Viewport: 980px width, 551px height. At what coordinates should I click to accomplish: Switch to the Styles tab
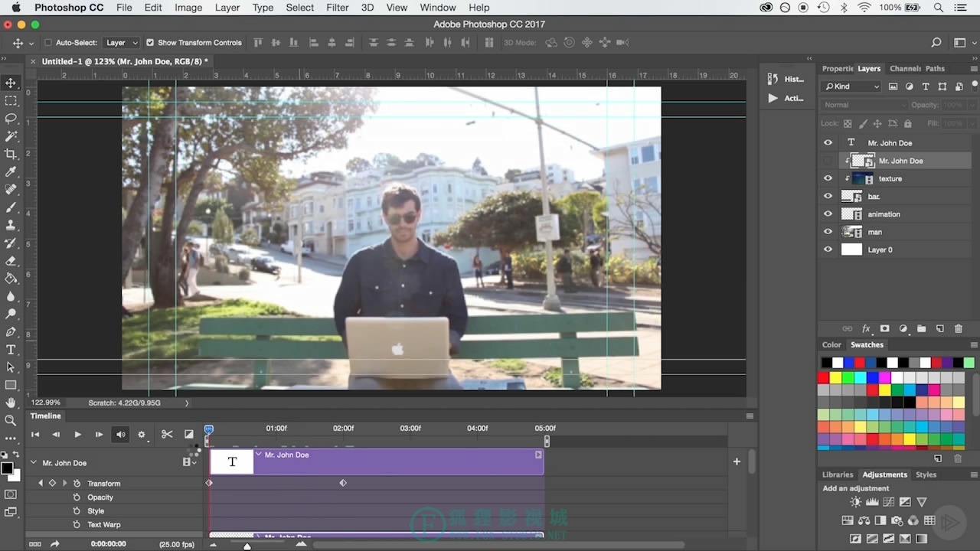[x=926, y=474]
